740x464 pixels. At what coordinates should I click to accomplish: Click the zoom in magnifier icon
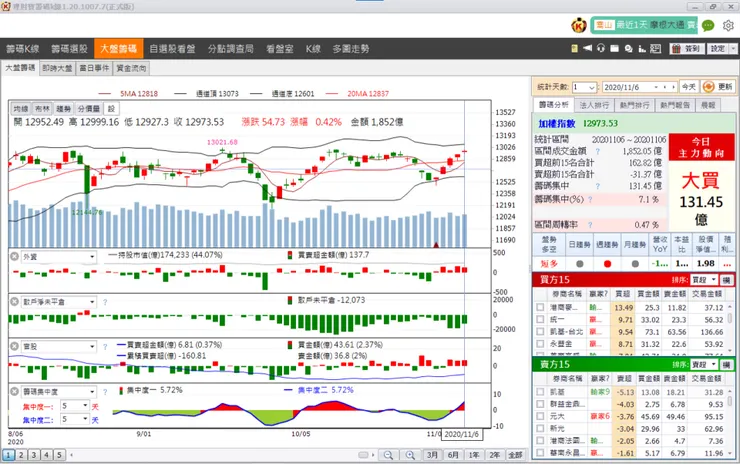pyautogui.click(x=410, y=455)
